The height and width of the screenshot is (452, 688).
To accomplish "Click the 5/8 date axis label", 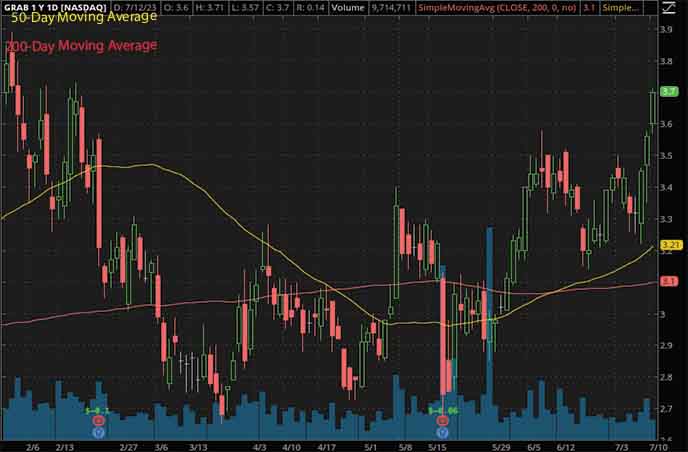I will coord(405,447).
